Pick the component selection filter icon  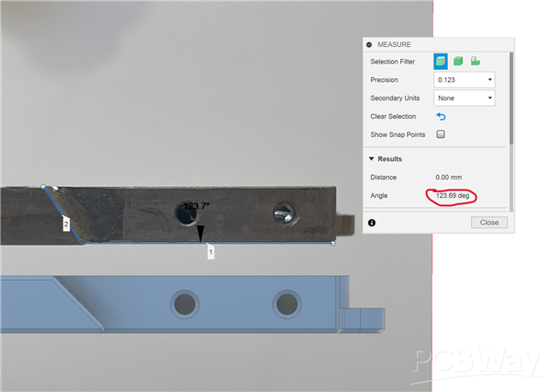tap(475, 62)
